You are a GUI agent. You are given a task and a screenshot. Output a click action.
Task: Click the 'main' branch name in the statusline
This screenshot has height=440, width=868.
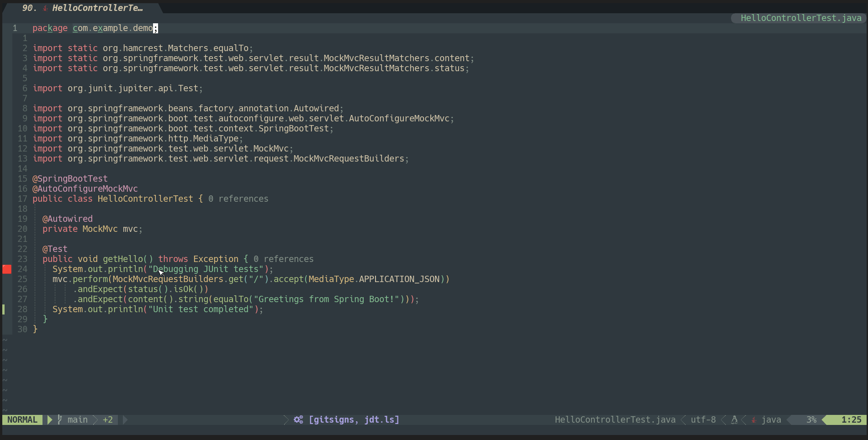tap(78, 419)
